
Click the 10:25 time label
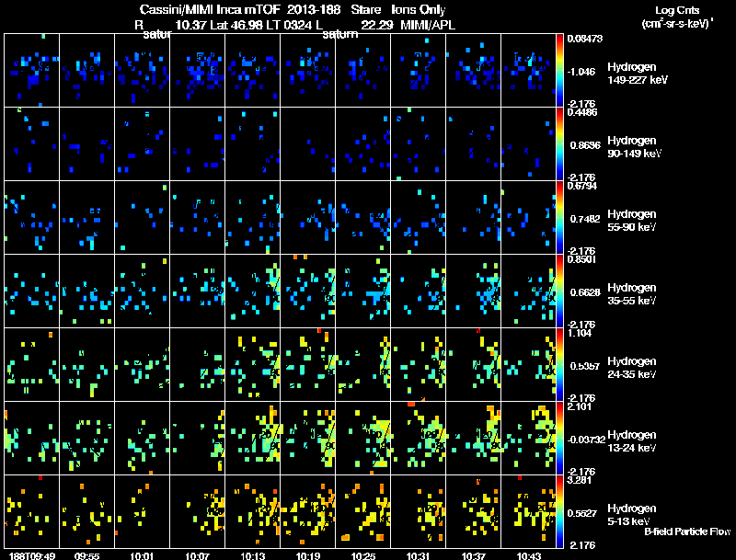pos(363,555)
